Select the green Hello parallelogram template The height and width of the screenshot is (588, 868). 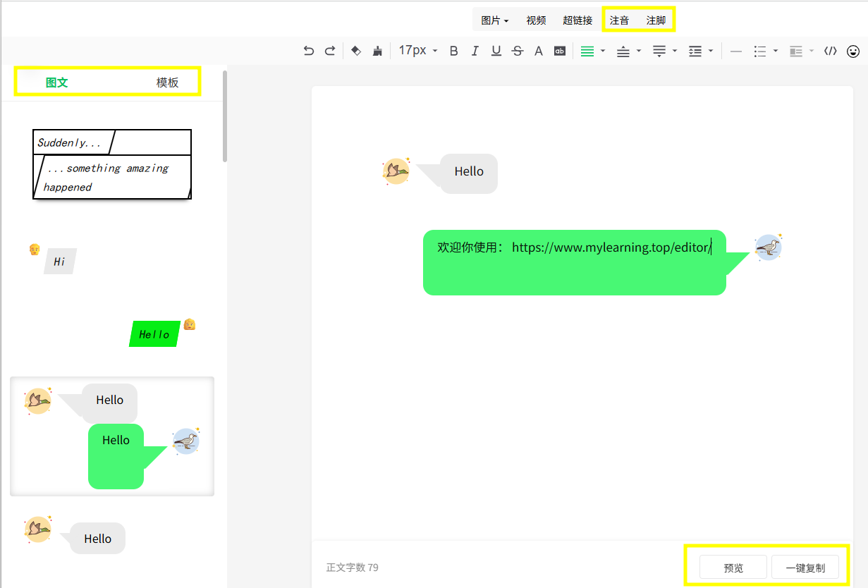click(154, 334)
